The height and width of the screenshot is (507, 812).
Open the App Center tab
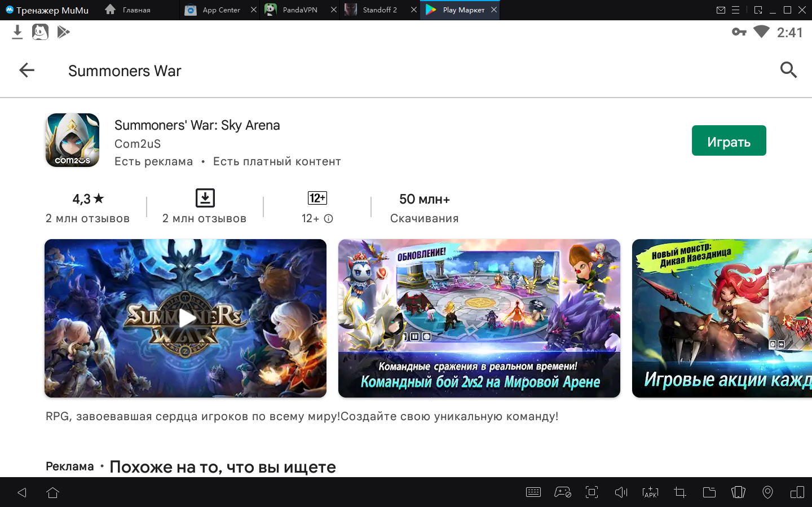[x=220, y=10]
